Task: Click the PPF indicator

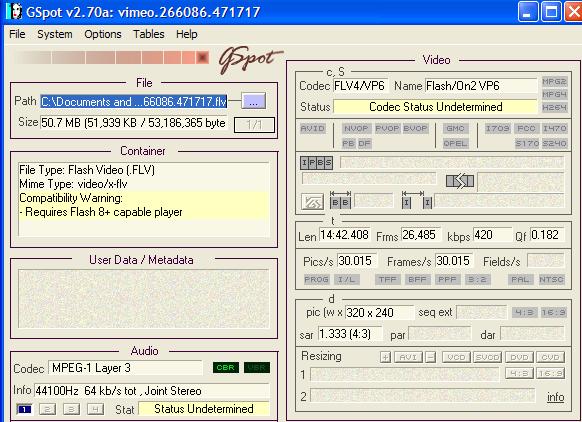Action: 447,279
